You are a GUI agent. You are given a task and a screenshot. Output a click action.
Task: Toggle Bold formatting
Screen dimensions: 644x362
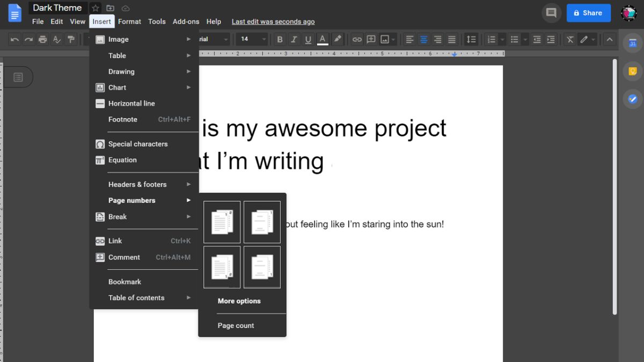(280, 39)
